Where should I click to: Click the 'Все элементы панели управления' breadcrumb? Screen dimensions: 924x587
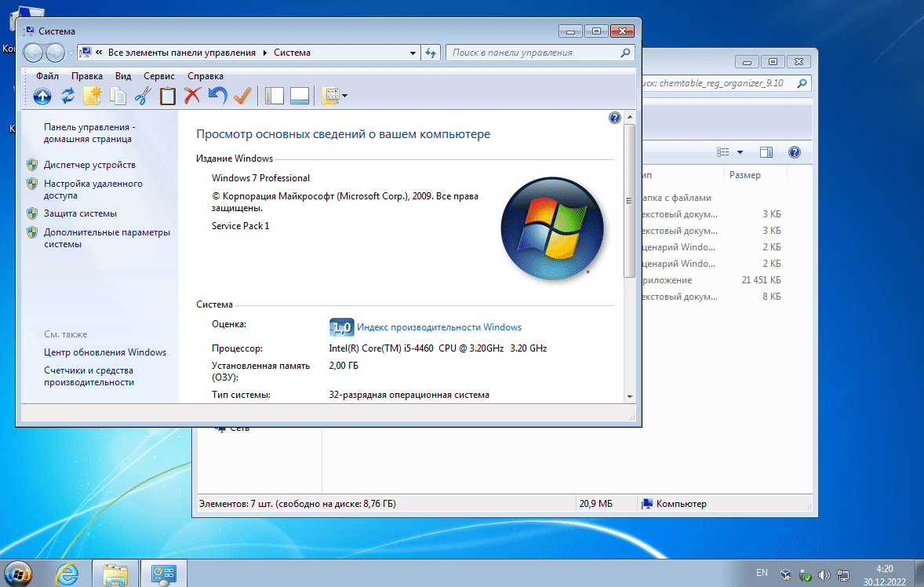point(181,53)
